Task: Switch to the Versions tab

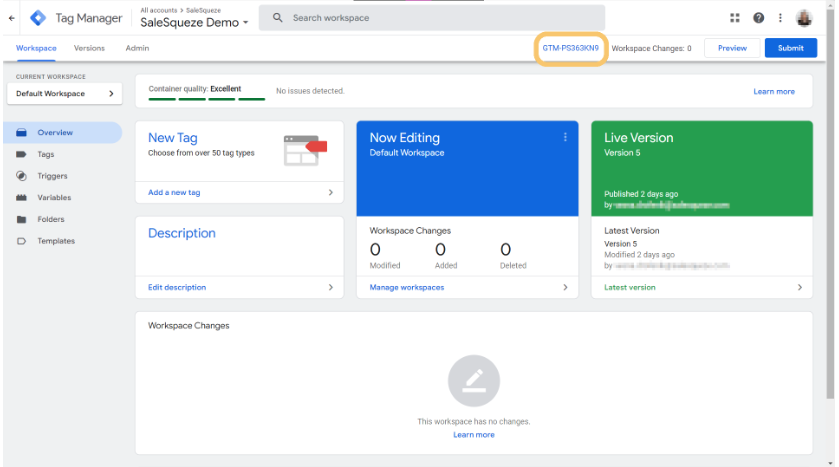Action: click(89, 48)
